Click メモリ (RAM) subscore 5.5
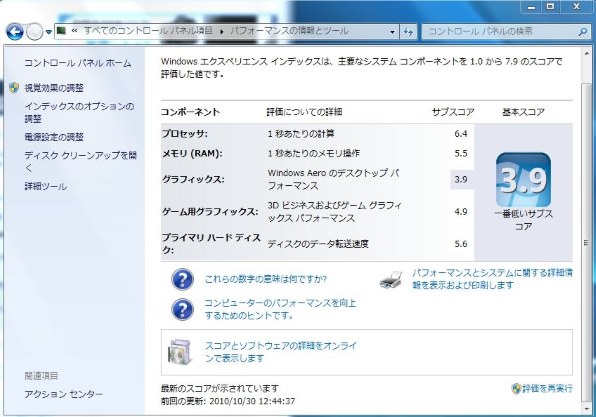 click(461, 154)
